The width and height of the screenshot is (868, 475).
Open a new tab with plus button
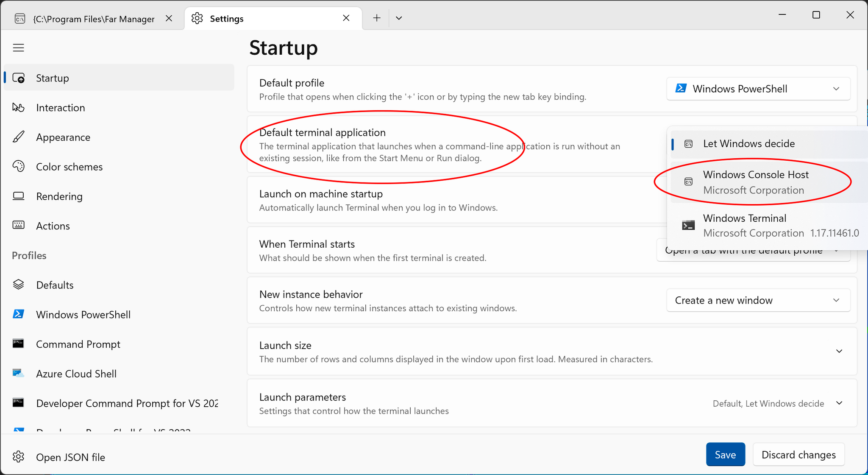coord(377,18)
